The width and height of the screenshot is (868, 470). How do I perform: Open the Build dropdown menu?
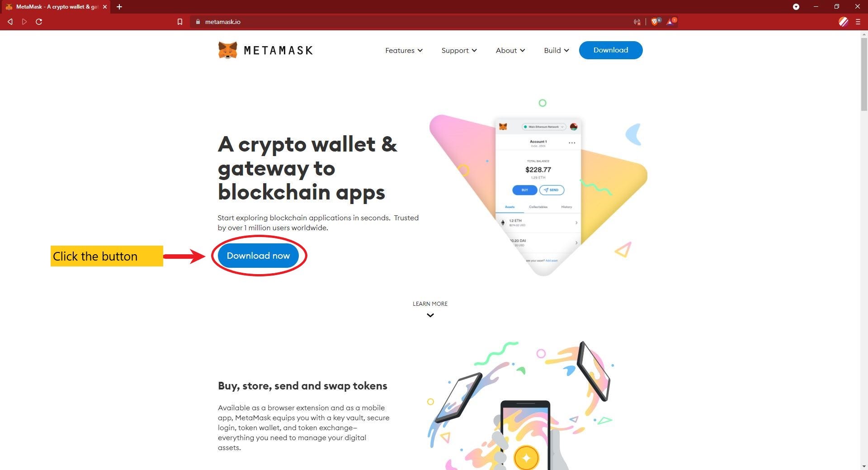pos(556,50)
